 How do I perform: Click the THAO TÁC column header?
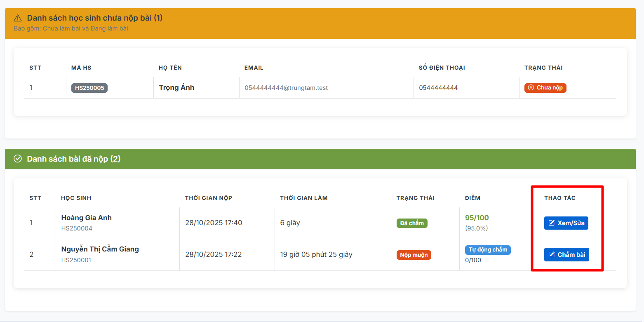(x=559, y=198)
